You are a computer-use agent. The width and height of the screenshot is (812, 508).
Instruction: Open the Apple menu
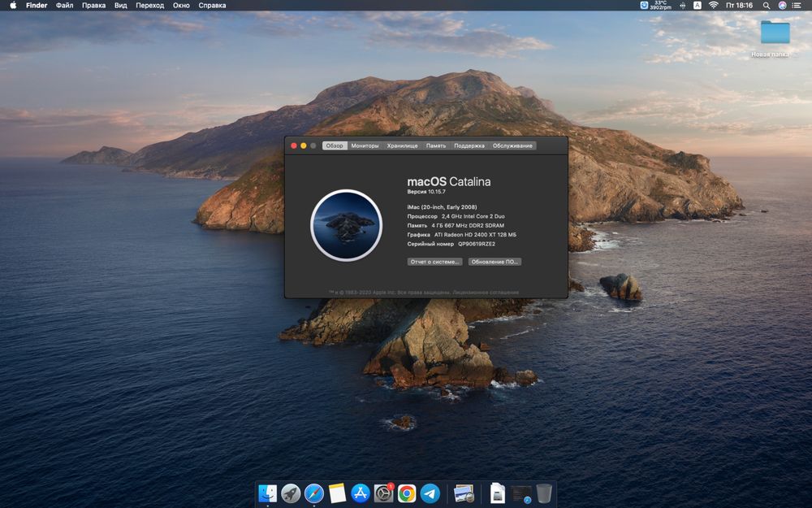point(13,5)
